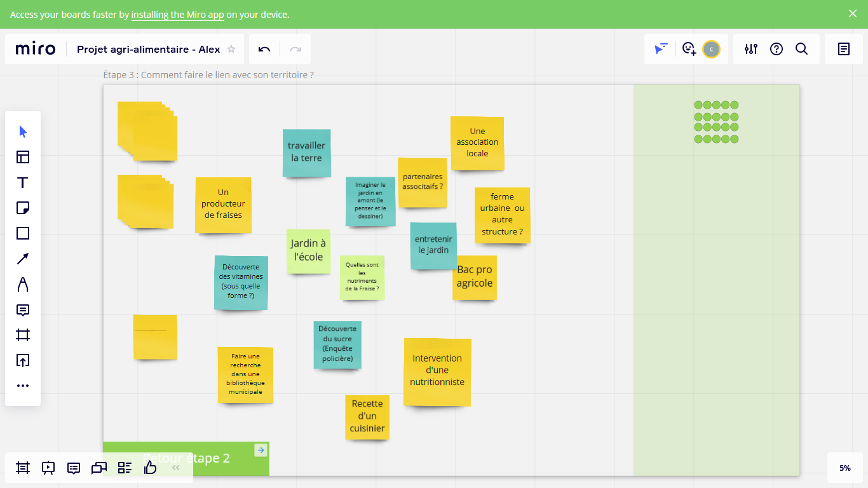This screenshot has width=868, height=488.
Task: Select the Connection line arrow tool
Action: [23, 259]
